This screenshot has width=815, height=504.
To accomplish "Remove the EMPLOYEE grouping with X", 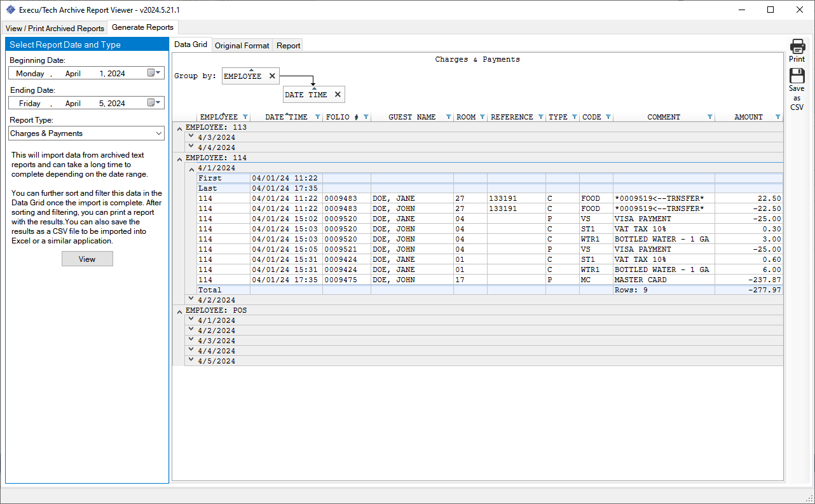I will tap(272, 76).
